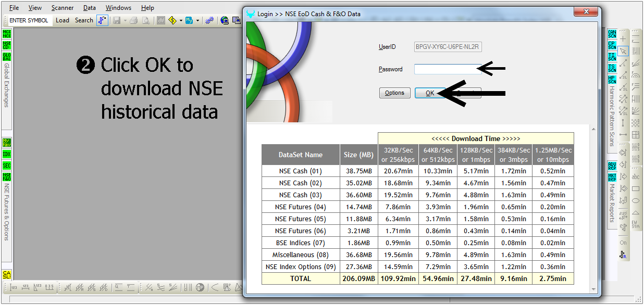644x305 pixels.
Task: Click the BSE Indices (07) table cell
Action: pyautogui.click(x=301, y=243)
